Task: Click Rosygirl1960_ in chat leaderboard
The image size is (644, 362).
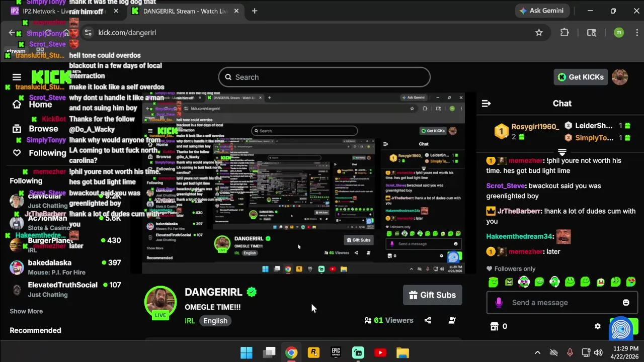Action: 535,127
